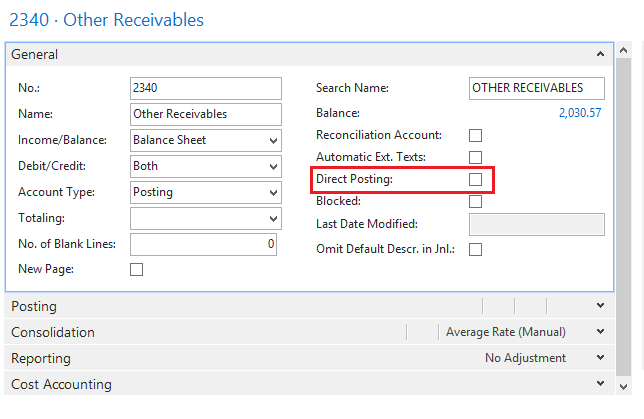Screen dimensions: 644x419
Task: Expand the Posting section chevron
Action: point(600,306)
